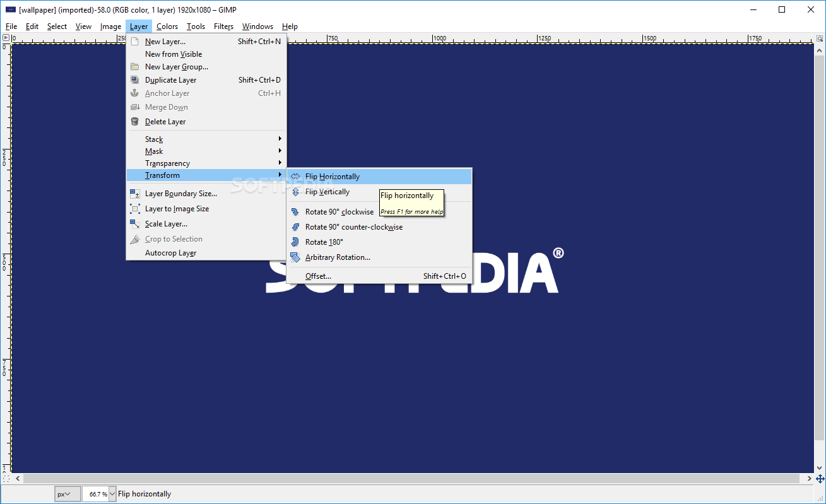Choose Layer Boundary Size...

point(206,194)
